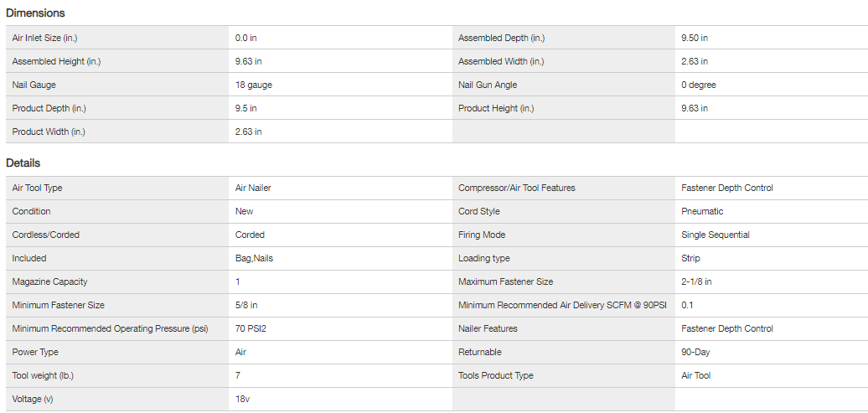Viewport: 868px width, 413px height.
Task: Select the 0 degree value
Action: (699, 85)
